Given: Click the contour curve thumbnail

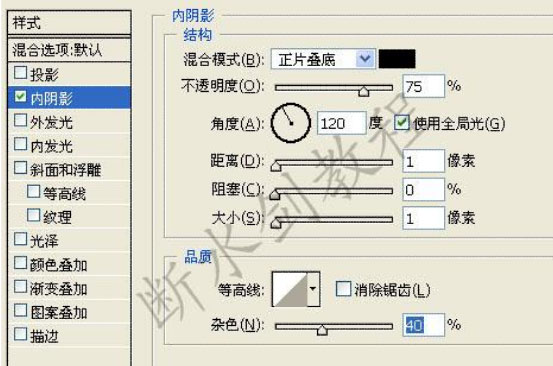Looking at the screenshot, I should [290, 289].
